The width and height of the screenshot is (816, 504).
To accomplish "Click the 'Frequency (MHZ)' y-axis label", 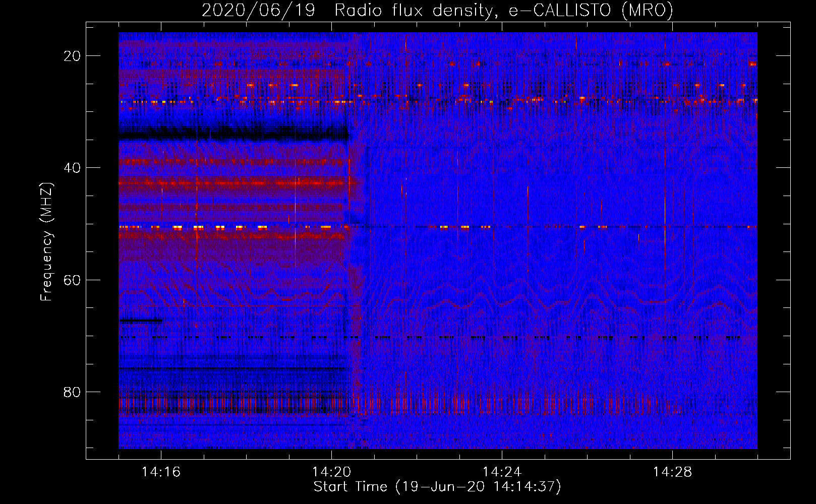I will [46, 242].
